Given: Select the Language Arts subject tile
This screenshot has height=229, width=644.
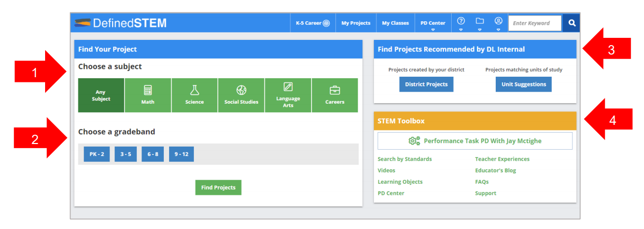Looking at the screenshot, I should [x=288, y=95].
